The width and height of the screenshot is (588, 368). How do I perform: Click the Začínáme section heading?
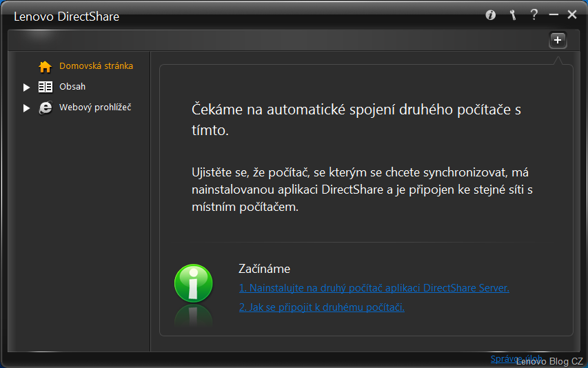264,269
